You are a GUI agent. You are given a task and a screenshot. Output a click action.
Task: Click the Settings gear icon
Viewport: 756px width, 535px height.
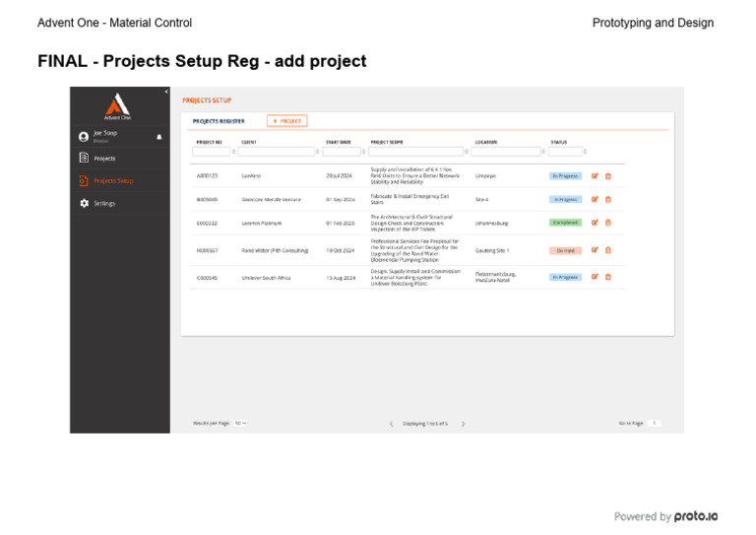(85, 203)
